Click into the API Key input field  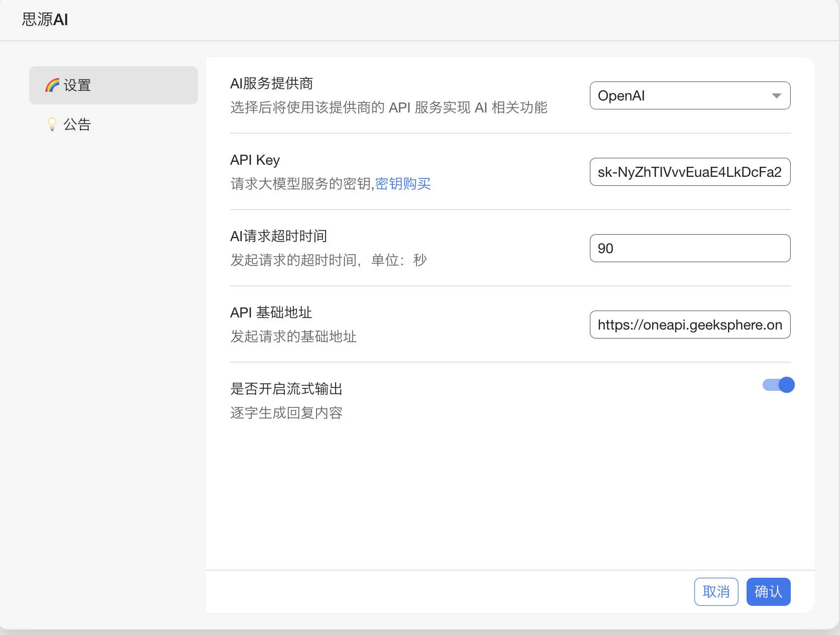coord(690,172)
